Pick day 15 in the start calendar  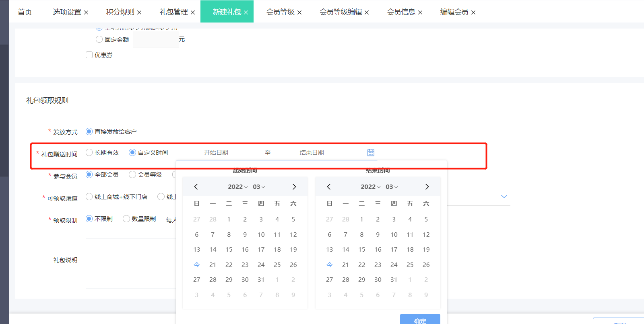[x=229, y=249]
